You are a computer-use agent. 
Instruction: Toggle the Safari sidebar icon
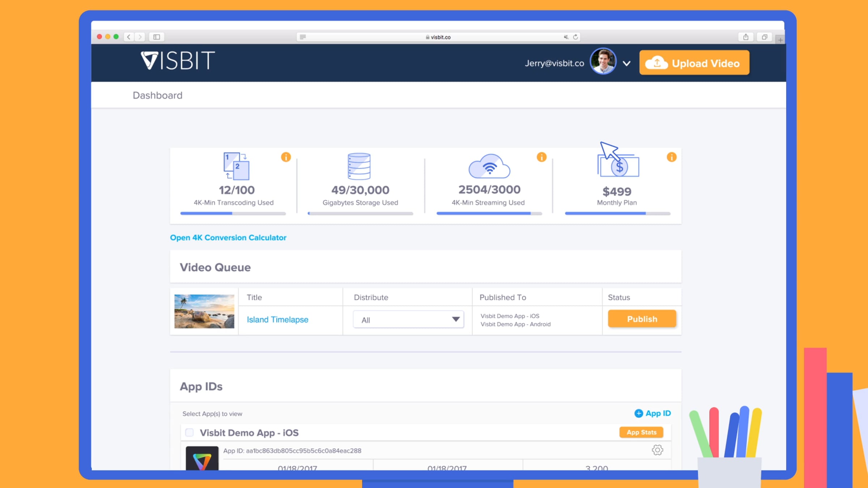point(157,37)
